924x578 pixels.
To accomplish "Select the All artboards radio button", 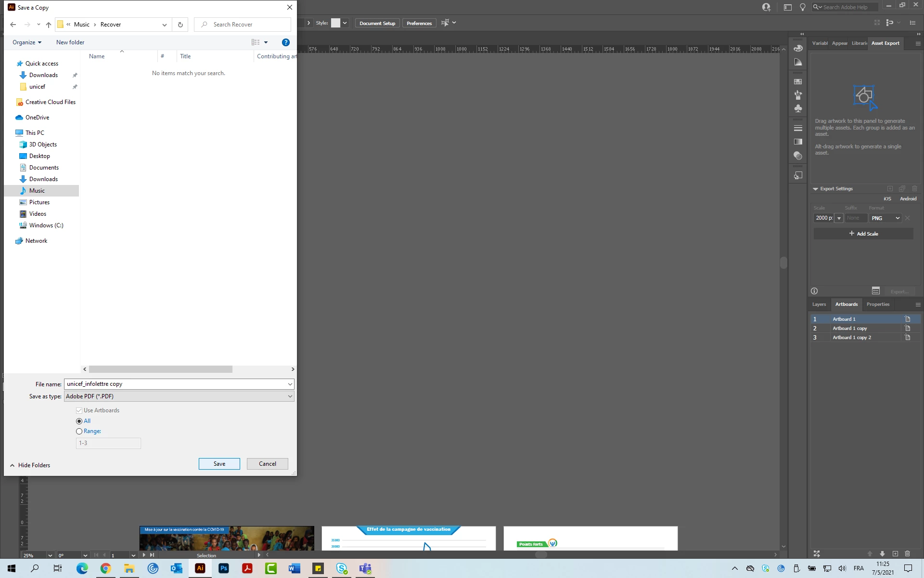I will point(79,421).
